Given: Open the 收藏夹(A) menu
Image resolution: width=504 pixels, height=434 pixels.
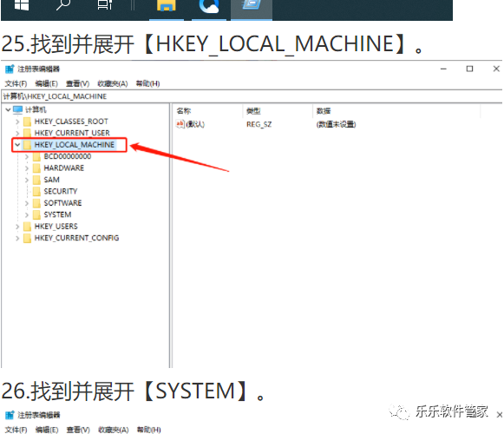Looking at the screenshot, I should pyautogui.click(x=113, y=83).
